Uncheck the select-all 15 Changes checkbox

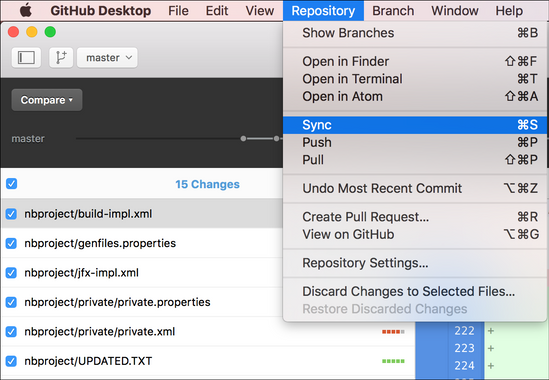[x=12, y=184]
